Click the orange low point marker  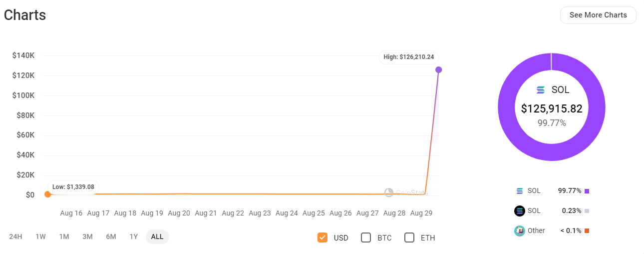[x=47, y=194]
